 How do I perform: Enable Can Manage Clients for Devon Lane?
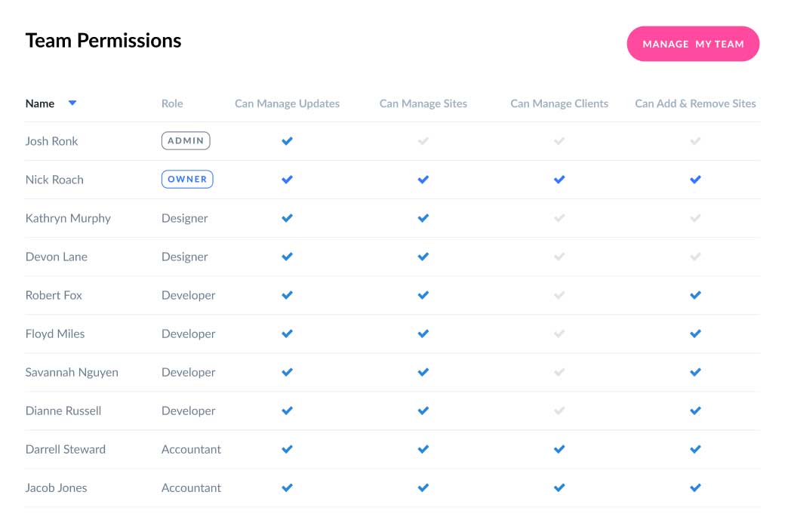tap(559, 256)
